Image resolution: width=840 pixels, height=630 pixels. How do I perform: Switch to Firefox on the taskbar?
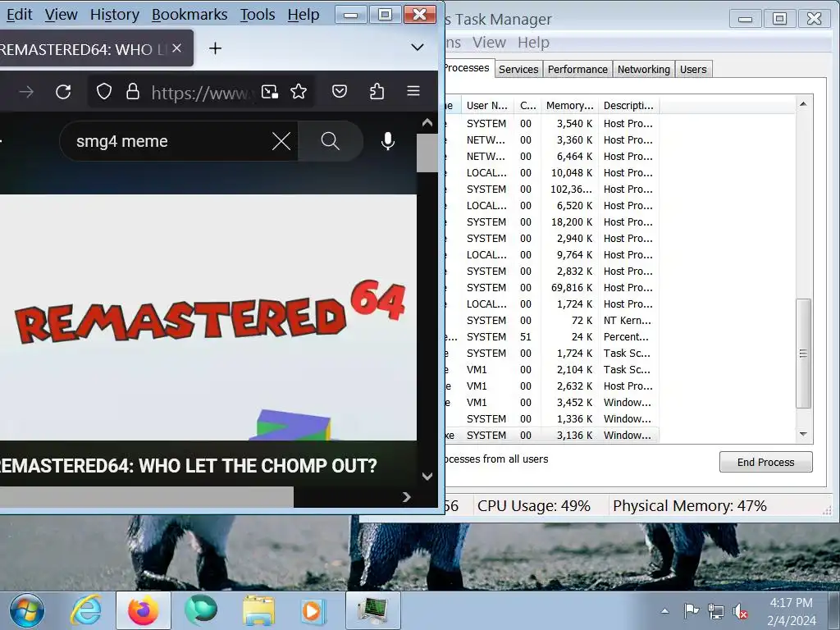pyautogui.click(x=143, y=610)
